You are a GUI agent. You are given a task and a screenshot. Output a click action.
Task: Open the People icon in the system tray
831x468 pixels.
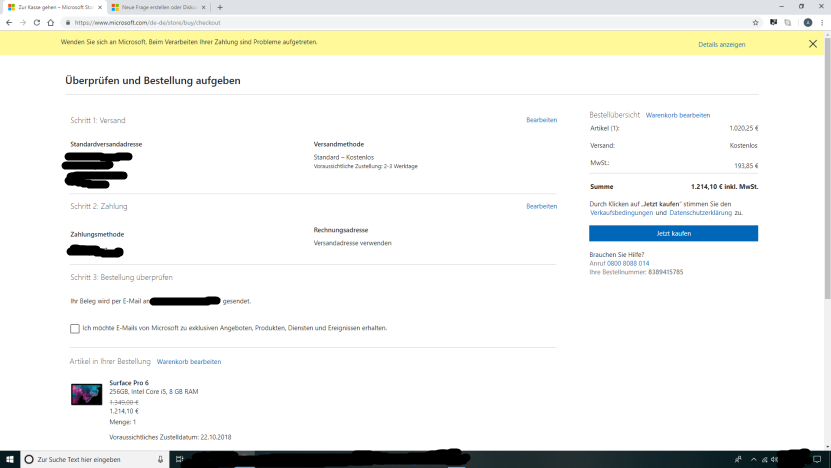[738, 460]
